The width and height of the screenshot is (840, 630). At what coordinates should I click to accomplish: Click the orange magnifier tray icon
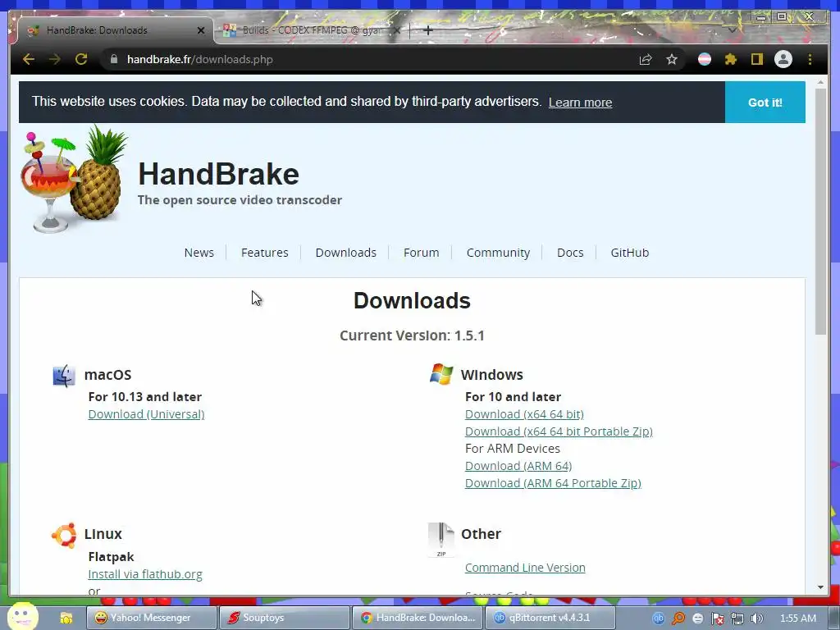tap(678, 619)
